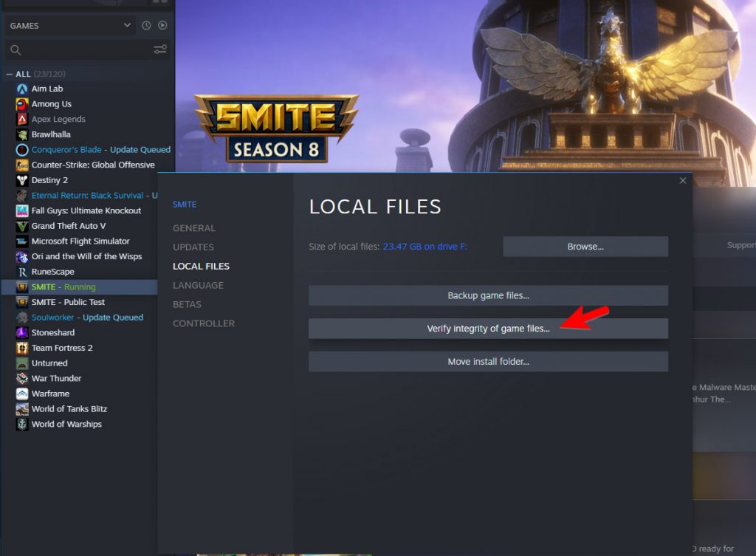Switch to the LANGUAGE tab
The width and height of the screenshot is (756, 556).
tap(198, 286)
